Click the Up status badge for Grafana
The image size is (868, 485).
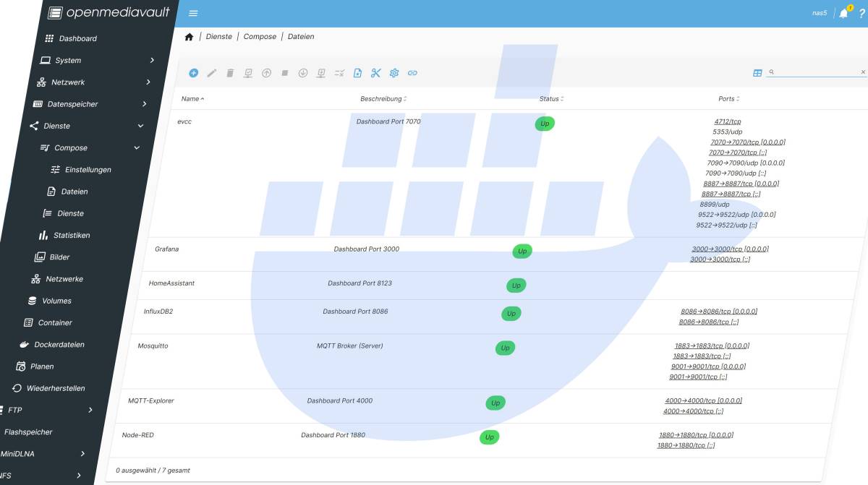[x=522, y=252]
